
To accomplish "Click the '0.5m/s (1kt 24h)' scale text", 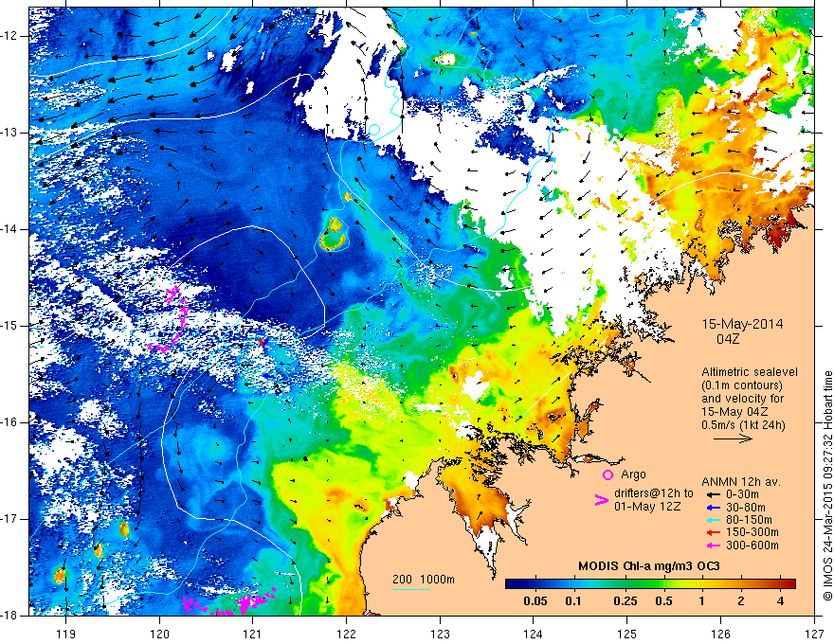I will (743, 424).
